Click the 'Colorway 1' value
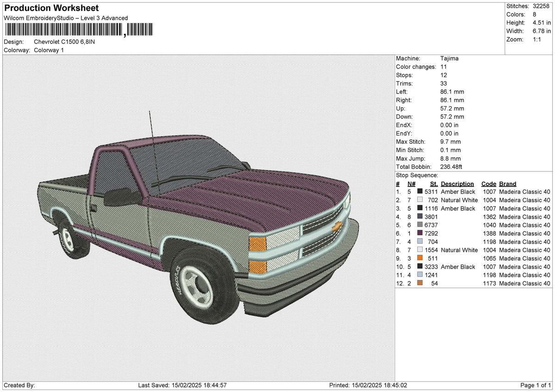 pos(49,50)
